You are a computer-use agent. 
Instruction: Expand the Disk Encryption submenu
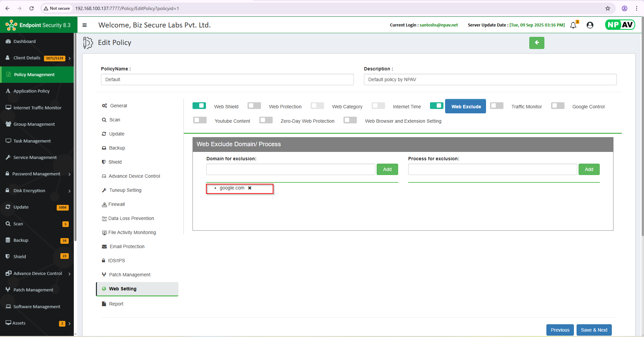point(69,191)
